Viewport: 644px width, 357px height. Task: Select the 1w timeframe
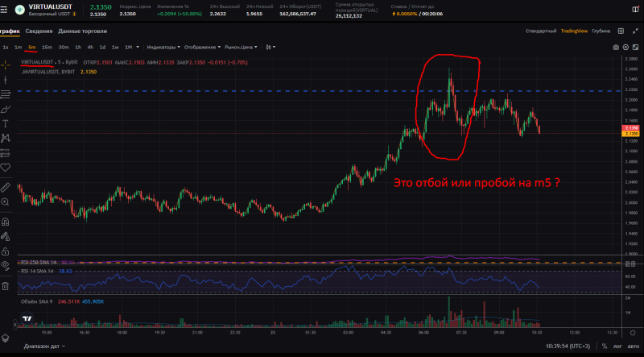pyautogui.click(x=115, y=48)
